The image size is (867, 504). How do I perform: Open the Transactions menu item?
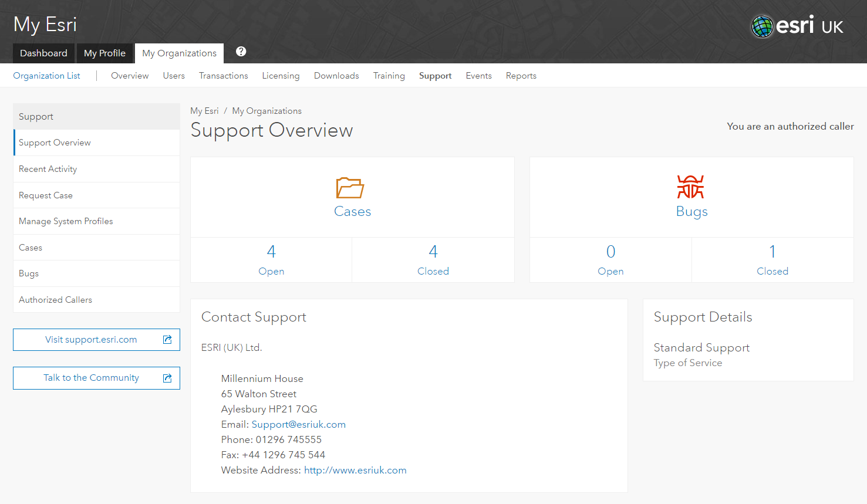tap(223, 76)
